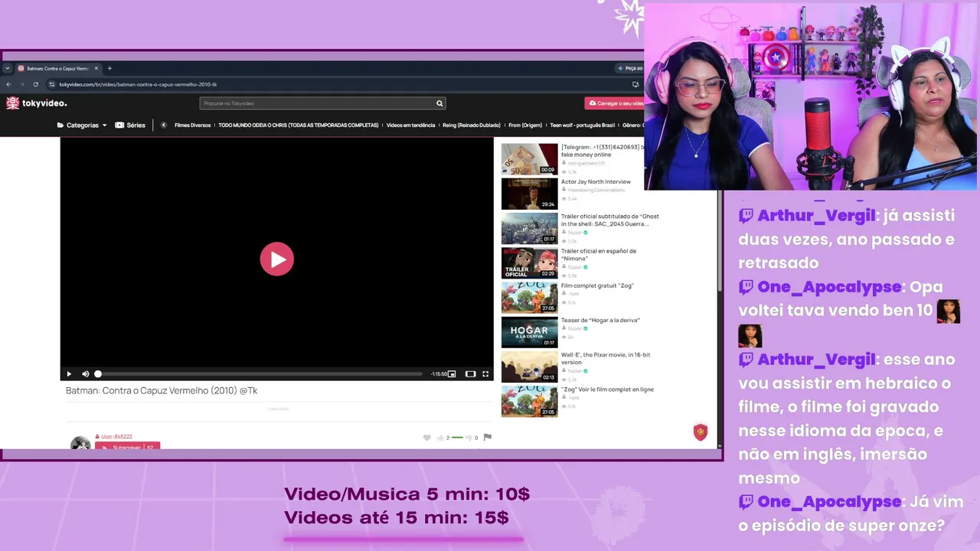Screen dimensions: 980x551
Task: Click the left arrow of the topics carousel
Action: [x=163, y=126]
